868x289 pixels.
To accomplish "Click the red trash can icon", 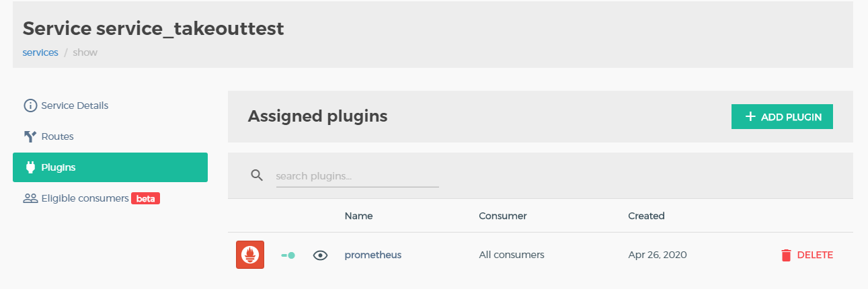I will pyautogui.click(x=786, y=255).
